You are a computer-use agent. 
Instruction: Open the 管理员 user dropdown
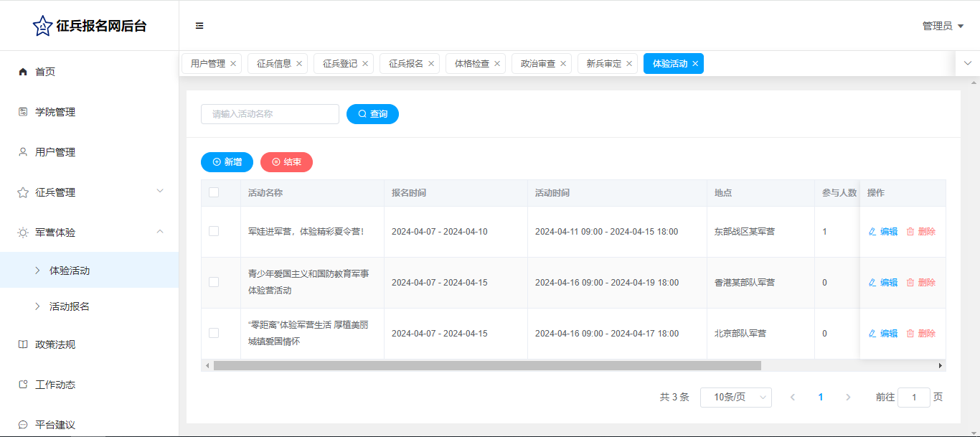943,26
